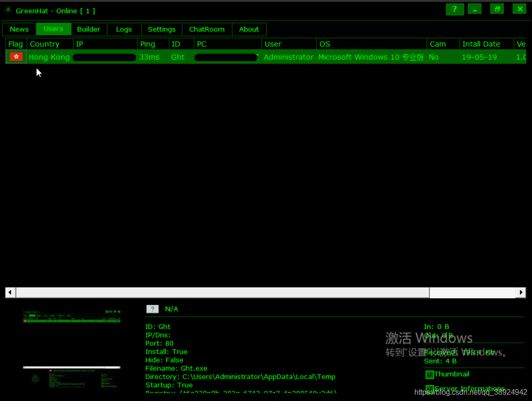Sort by the Cam column header

[x=443, y=44]
